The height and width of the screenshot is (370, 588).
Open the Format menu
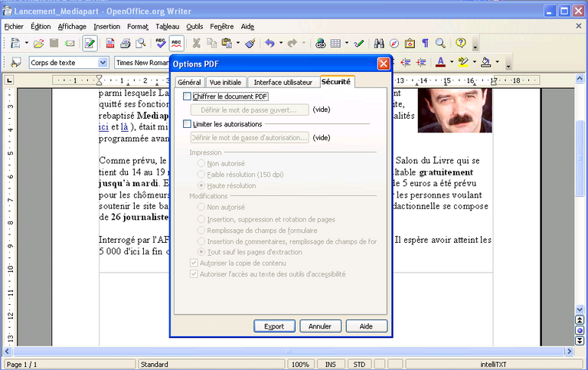[x=138, y=27]
